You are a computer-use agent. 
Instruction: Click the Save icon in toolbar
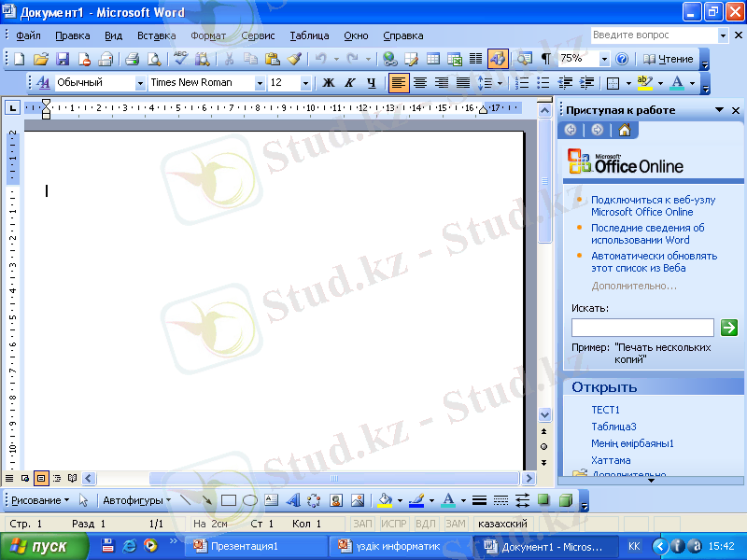[x=63, y=59]
